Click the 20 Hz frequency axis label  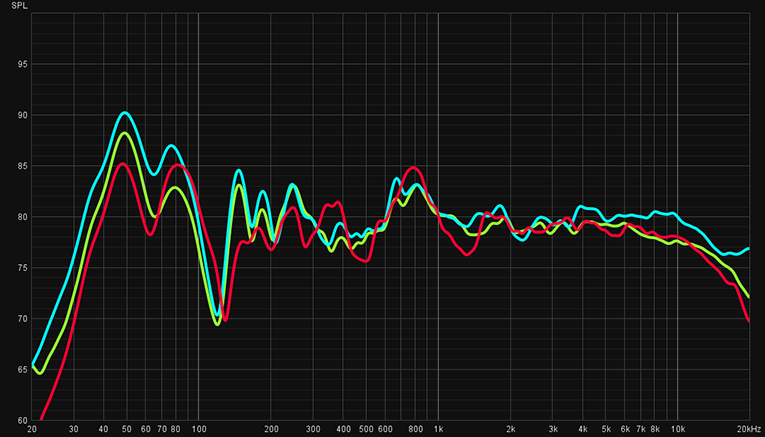pos(32,430)
